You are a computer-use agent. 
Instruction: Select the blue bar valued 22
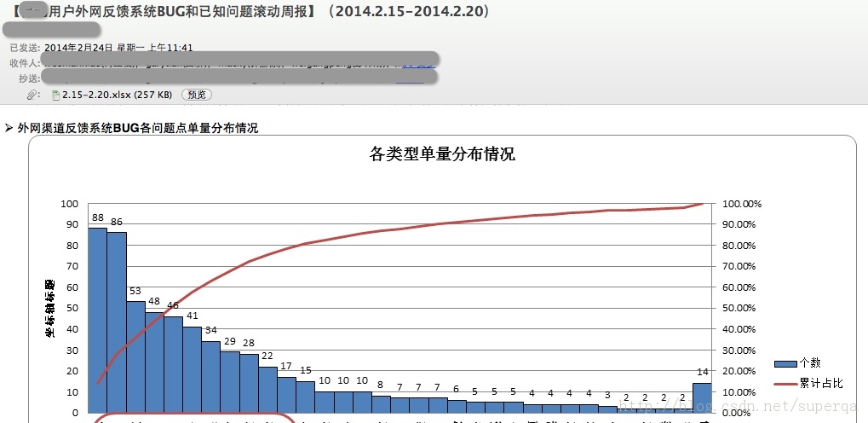coord(268,390)
